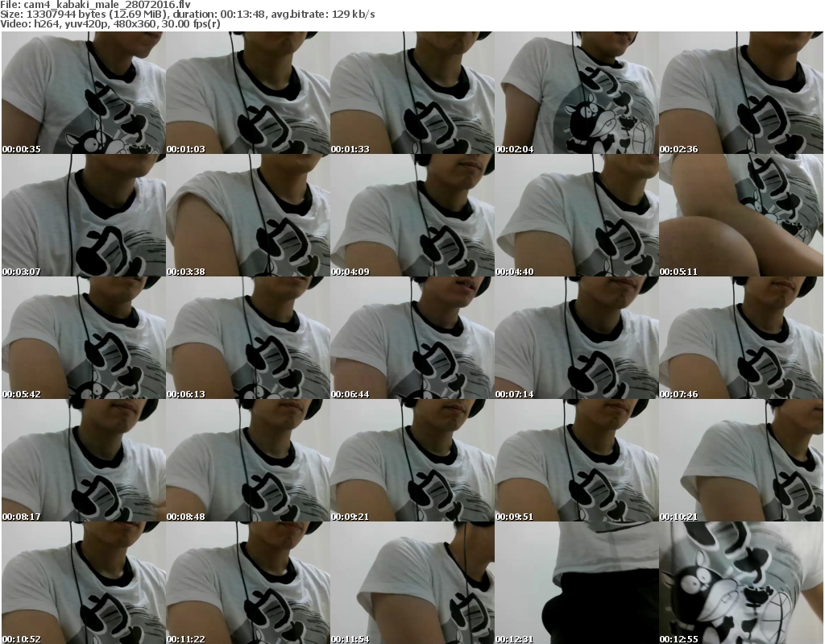Select the text 'Size: 13307944 bytes (12.69 MiB)'
The width and height of the screenshot is (825, 644).
point(83,15)
